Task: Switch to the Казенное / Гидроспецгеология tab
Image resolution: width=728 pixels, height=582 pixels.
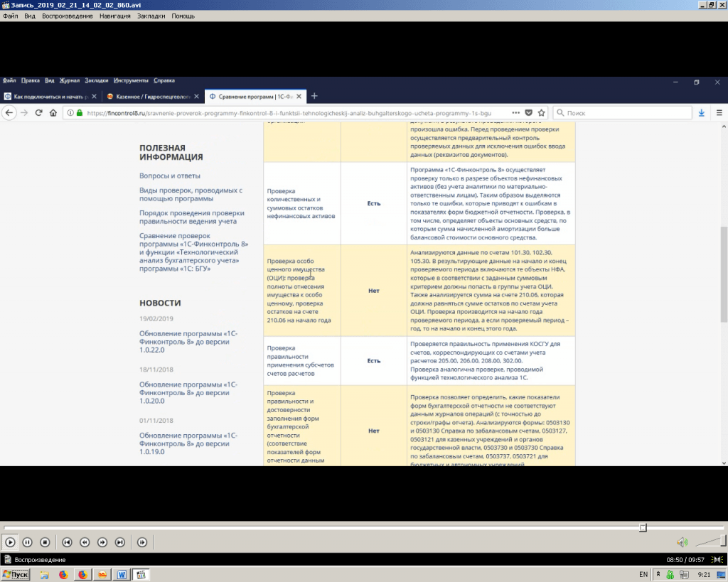Action: pos(149,96)
